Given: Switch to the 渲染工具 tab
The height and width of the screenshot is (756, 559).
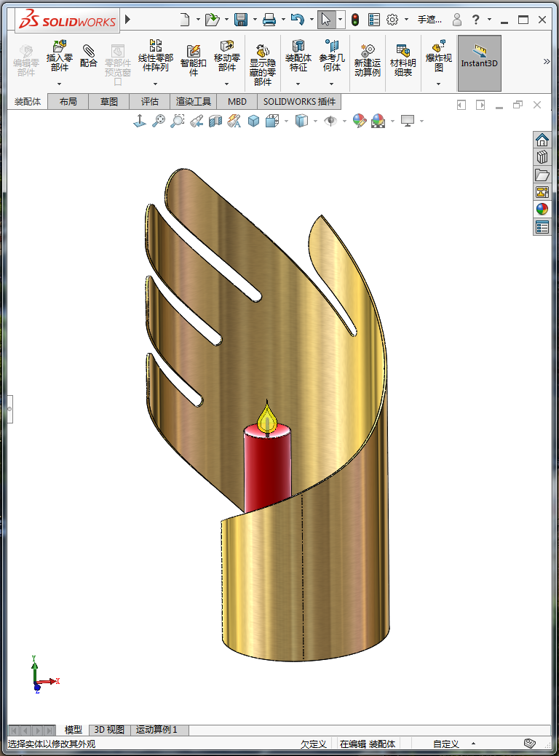Looking at the screenshot, I should [193, 102].
